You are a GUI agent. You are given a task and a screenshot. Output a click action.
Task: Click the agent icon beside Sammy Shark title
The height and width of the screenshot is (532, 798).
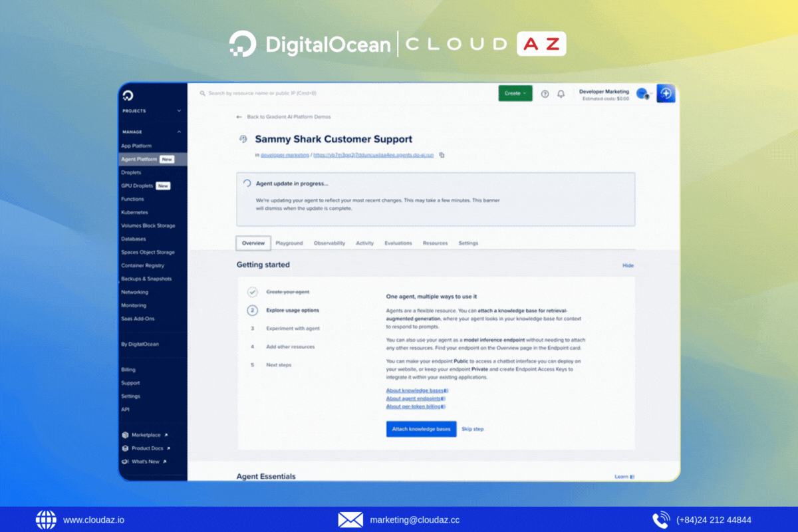point(243,140)
